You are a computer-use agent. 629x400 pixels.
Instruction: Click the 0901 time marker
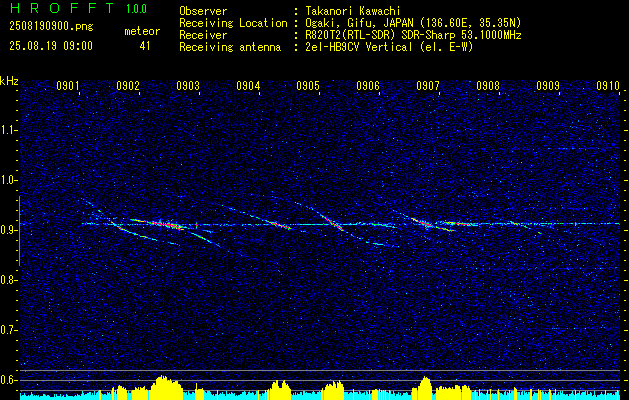click(x=68, y=86)
